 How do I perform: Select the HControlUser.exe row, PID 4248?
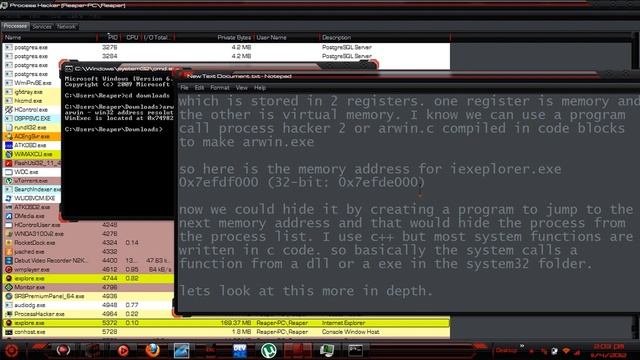[88, 225]
